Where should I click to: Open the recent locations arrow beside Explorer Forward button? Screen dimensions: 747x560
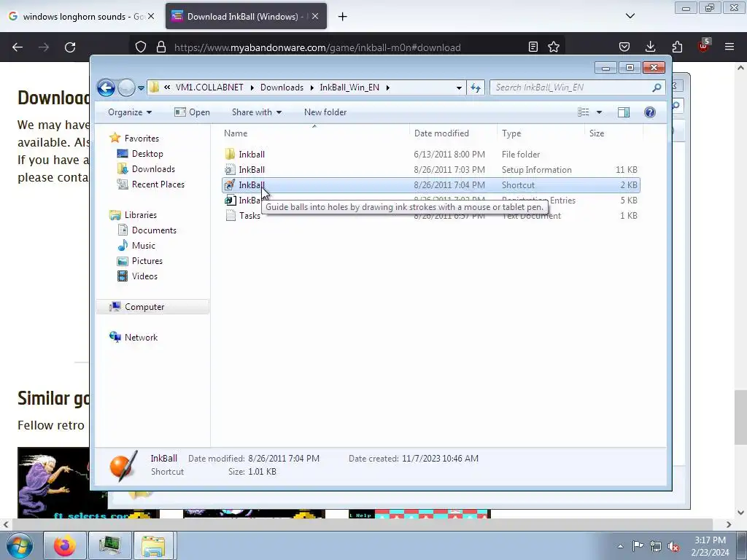141,88
